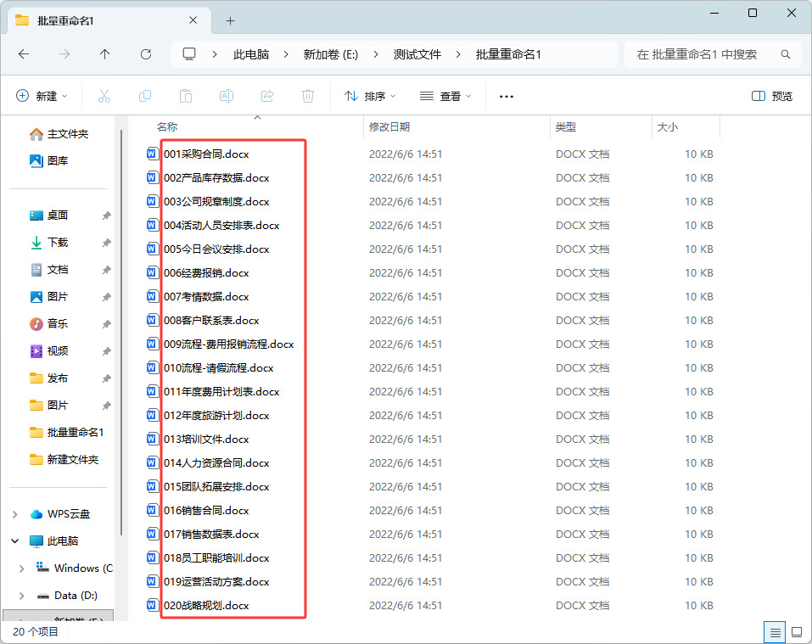Click the Copy icon in toolbar

coord(145,96)
